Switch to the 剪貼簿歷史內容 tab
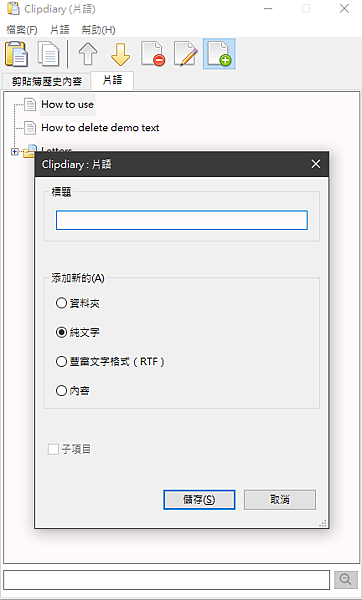This screenshot has width=362, height=600. pos(46,82)
